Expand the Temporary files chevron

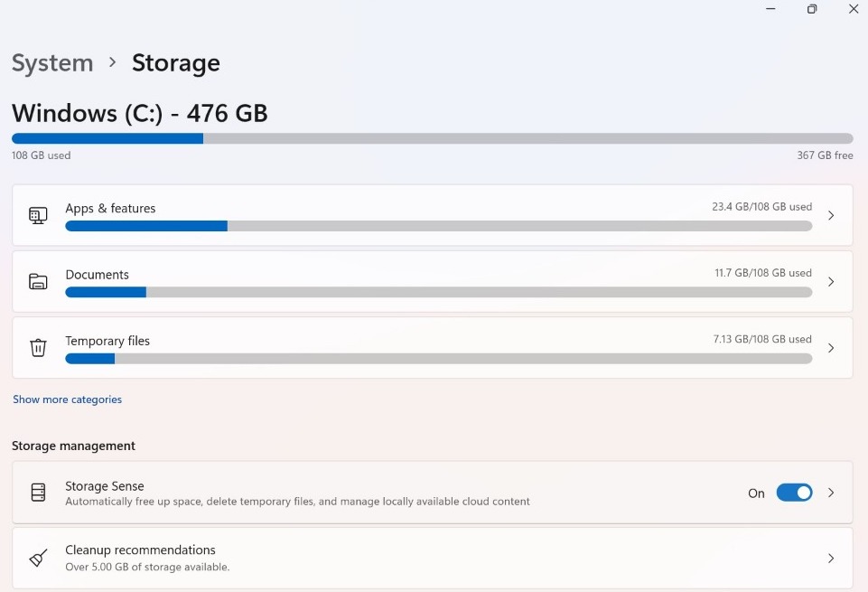[830, 348]
